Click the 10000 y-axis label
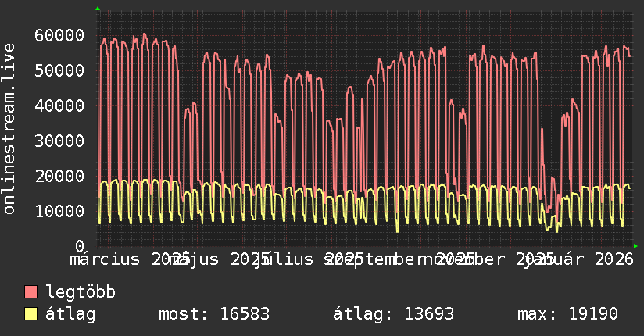 (59, 211)
